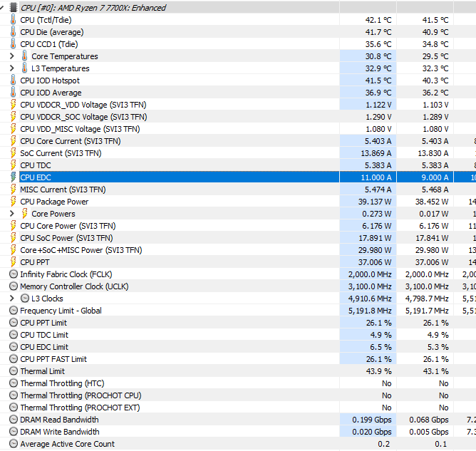This screenshot has height=451, width=476.
Task: Click lightning icon beside CPU VDDCR_SOC Voltage
Action: tap(13, 117)
